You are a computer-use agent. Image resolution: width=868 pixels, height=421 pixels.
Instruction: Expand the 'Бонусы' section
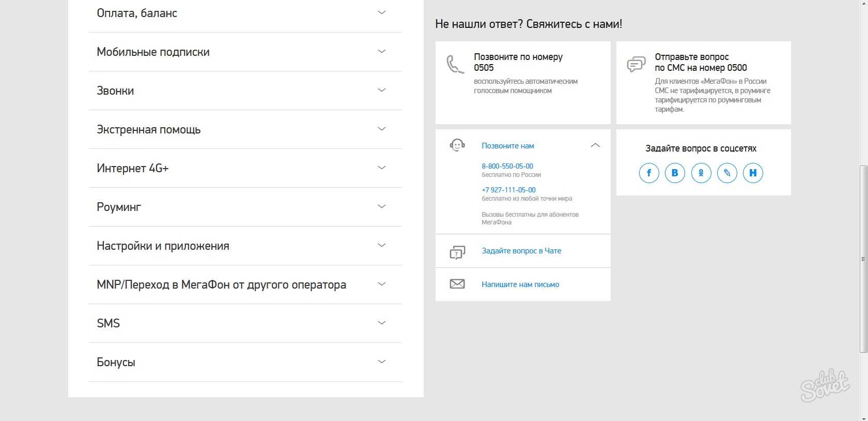click(382, 362)
